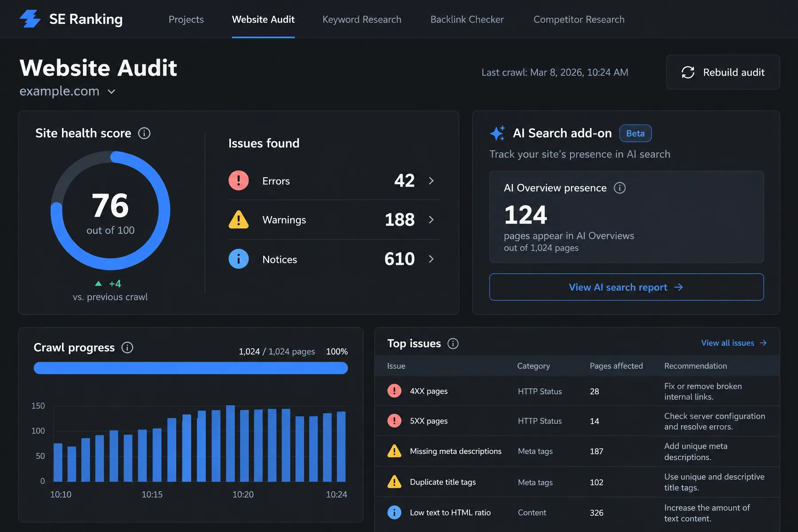Click the site health score ring
This screenshot has width=798, height=532.
pyautogui.click(x=110, y=211)
